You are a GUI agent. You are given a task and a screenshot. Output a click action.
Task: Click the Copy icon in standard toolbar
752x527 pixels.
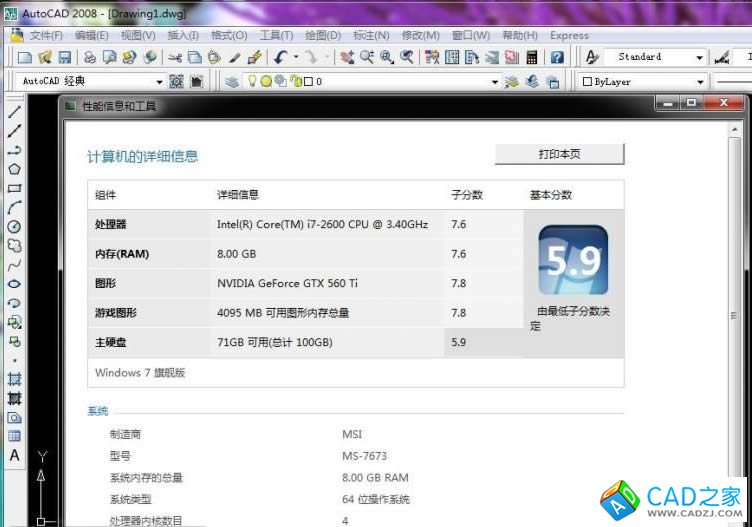pos(195,58)
